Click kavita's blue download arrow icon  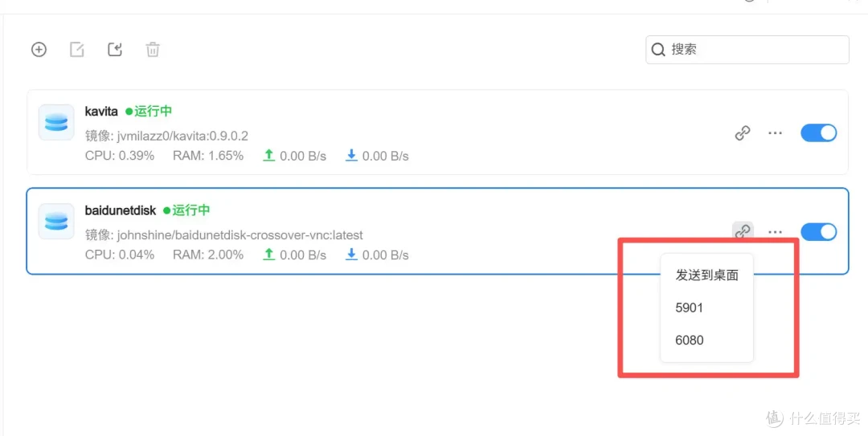(351, 156)
